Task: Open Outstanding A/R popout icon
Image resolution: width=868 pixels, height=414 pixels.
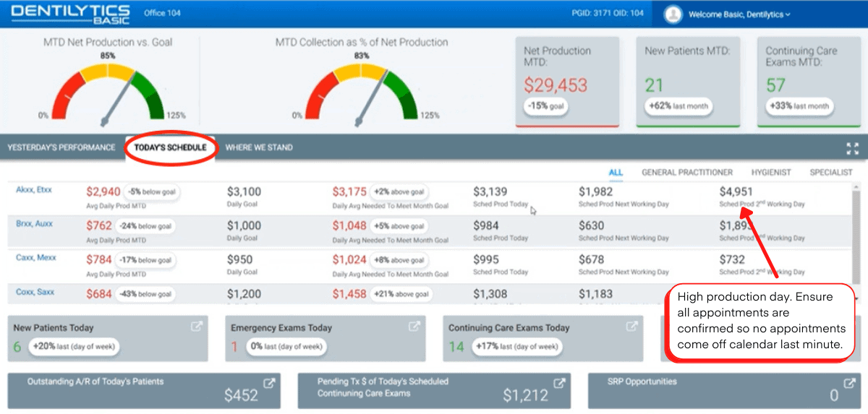Action: pos(268,384)
